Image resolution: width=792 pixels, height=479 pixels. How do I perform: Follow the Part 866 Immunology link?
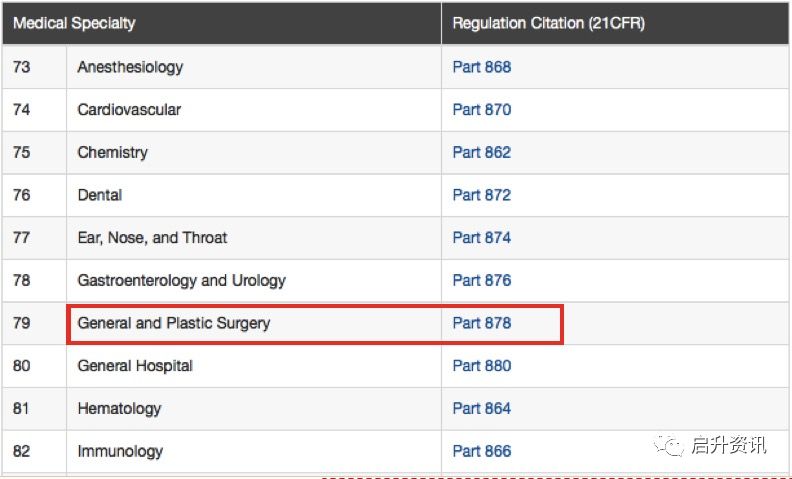tap(481, 451)
